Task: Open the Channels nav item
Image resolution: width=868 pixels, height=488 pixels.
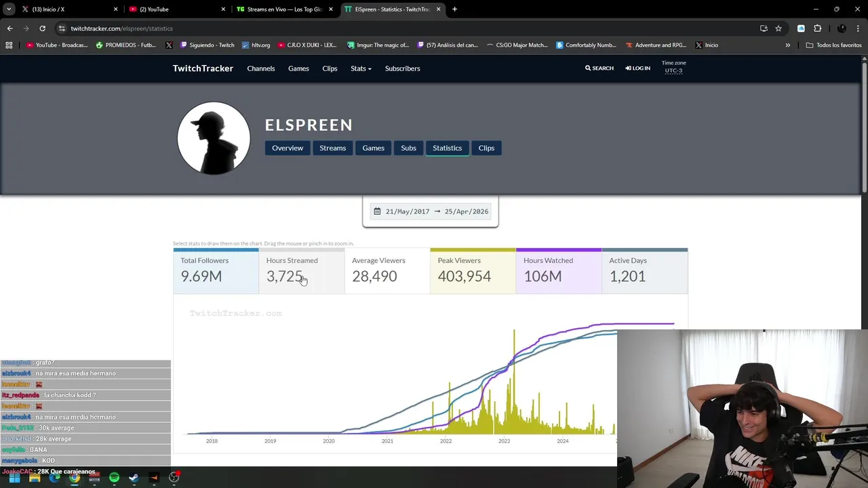Action: click(x=261, y=68)
